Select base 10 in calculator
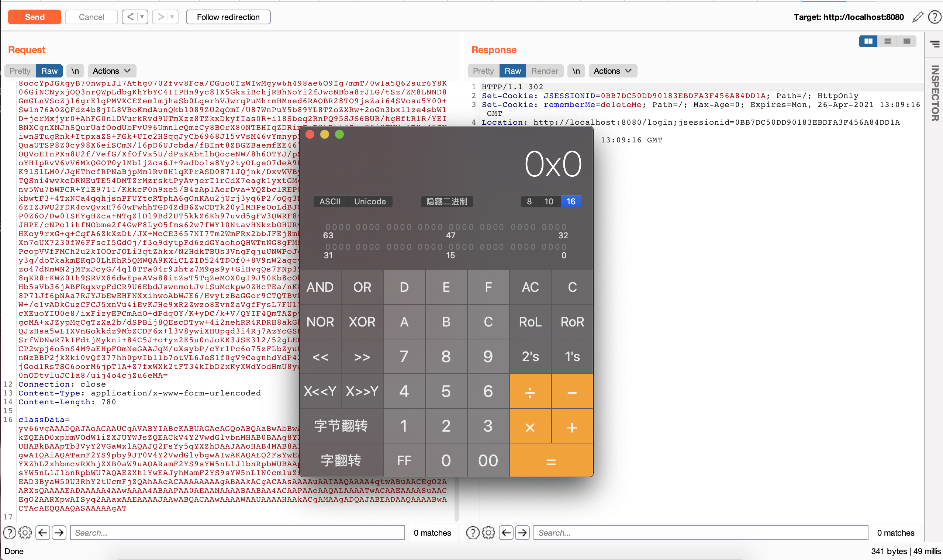The height and width of the screenshot is (560, 943). pos(549,201)
